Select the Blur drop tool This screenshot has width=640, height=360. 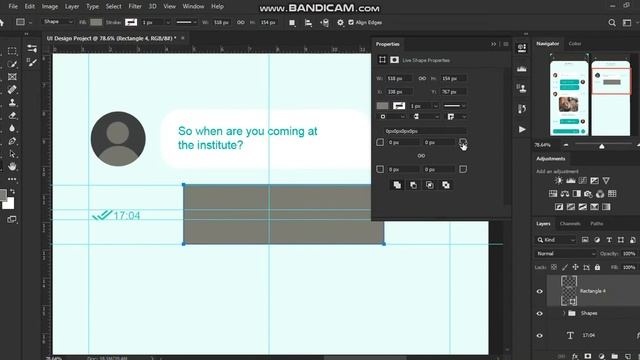(12, 128)
